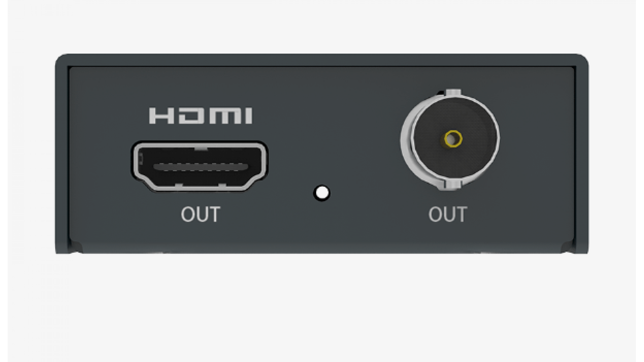Screen dimensions: 644x362
Task: Click the letter I in HDMI logo
Action: [x=249, y=116]
